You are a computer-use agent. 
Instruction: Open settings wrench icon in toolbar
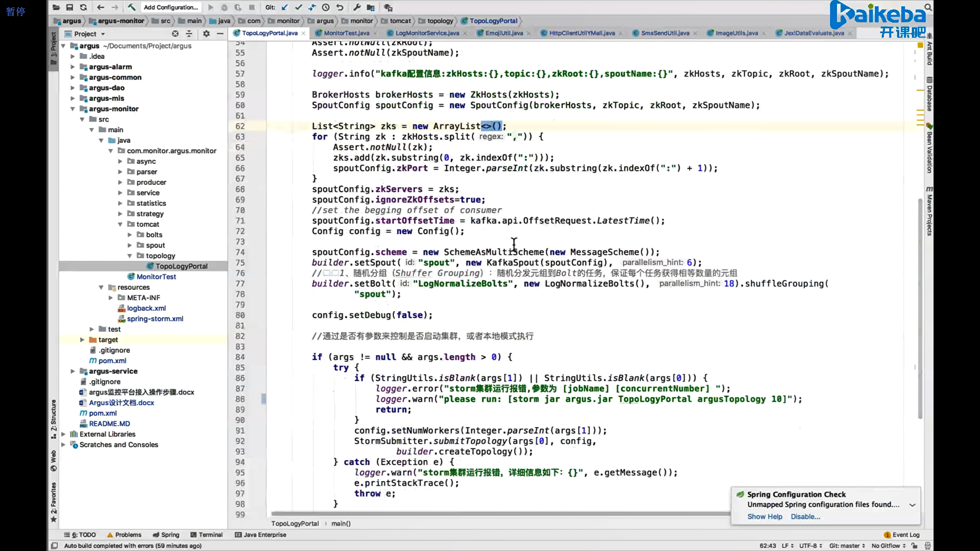357,7
